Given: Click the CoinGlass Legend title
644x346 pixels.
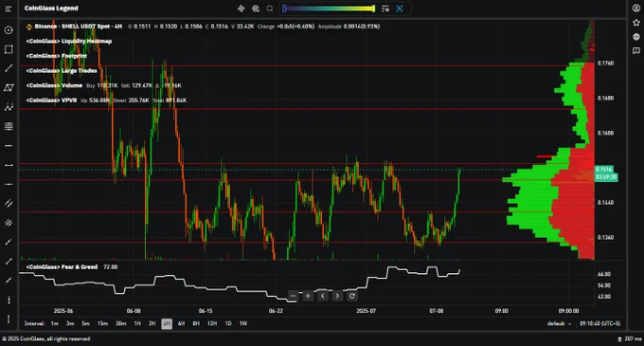Looking at the screenshot, I should 51,9.
